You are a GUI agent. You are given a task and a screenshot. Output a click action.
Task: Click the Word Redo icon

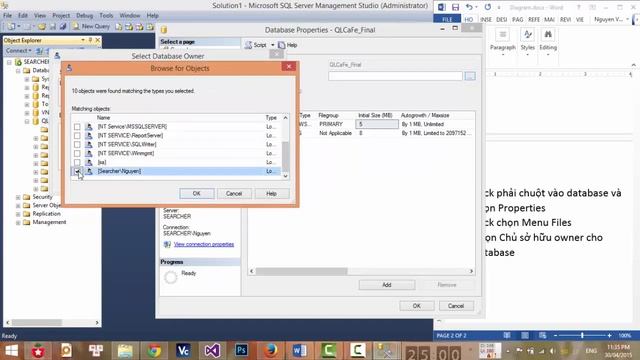point(488,7)
